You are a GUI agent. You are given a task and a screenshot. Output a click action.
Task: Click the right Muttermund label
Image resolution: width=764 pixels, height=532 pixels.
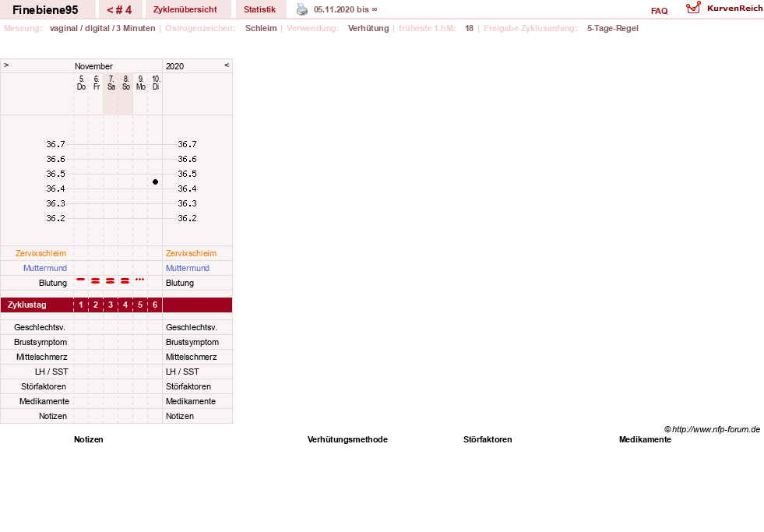point(188,268)
